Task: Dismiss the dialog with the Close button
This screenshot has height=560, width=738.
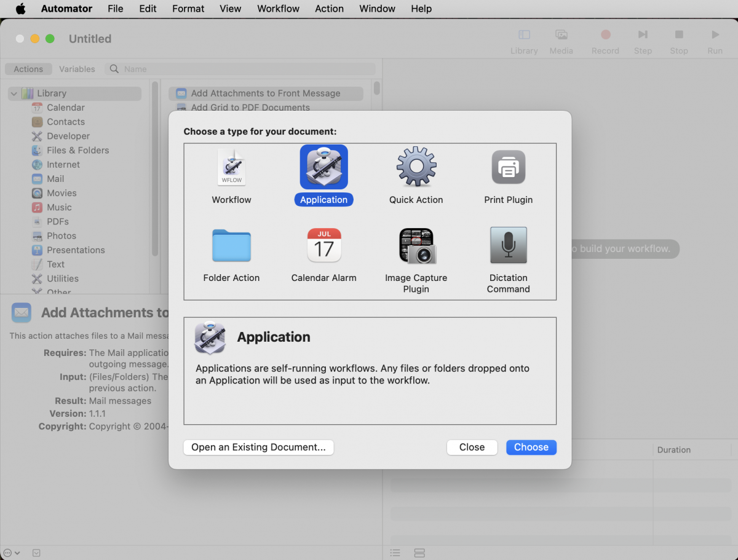Action: [x=472, y=447]
